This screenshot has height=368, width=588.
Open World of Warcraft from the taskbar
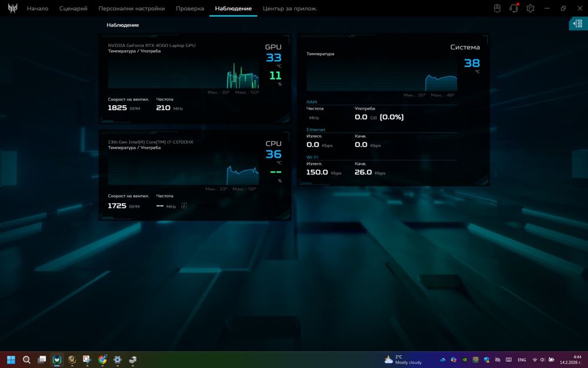(x=72, y=360)
